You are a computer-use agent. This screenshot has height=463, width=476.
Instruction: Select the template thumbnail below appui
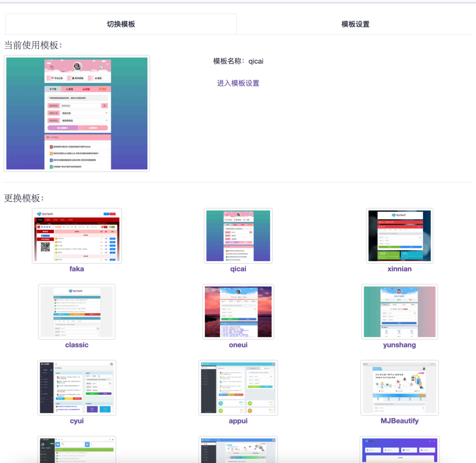click(x=238, y=450)
